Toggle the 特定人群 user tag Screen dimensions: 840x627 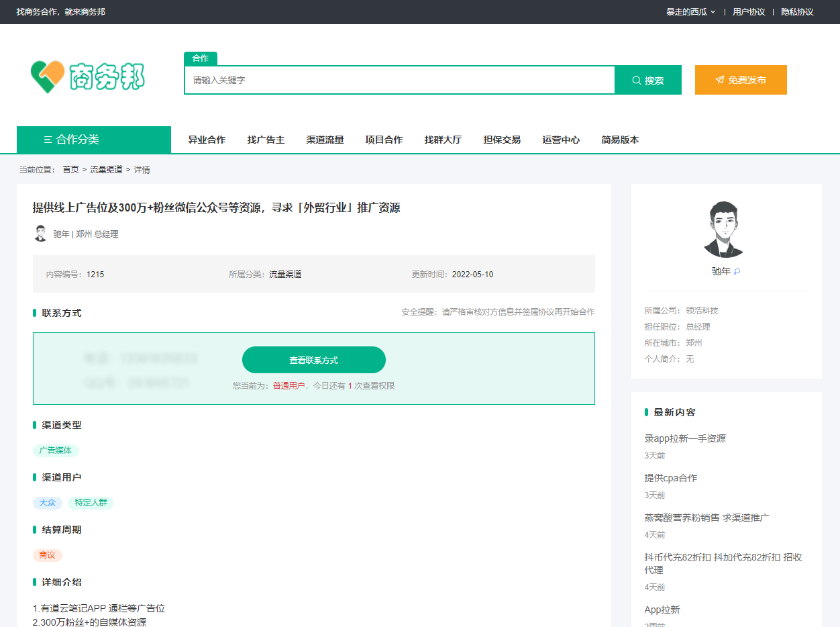[x=91, y=503]
